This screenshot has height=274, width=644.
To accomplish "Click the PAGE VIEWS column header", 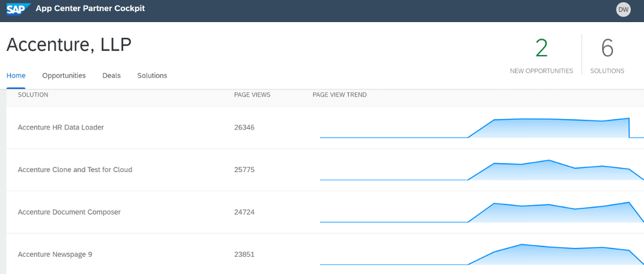I will pyautogui.click(x=253, y=95).
